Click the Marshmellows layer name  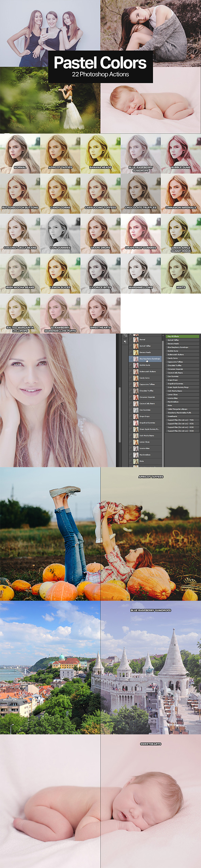tap(145, 455)
